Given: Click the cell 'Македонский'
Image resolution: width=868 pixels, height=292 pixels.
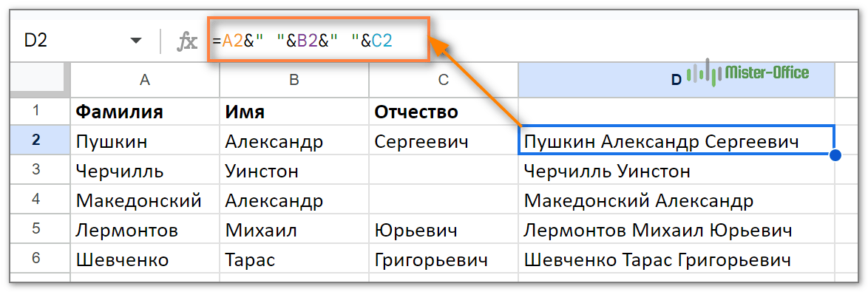Looking at the screenshot, I should [145, 200].
